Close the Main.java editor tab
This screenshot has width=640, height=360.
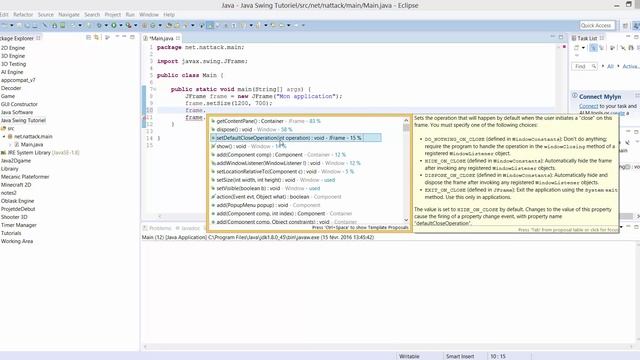click(178, 38)
